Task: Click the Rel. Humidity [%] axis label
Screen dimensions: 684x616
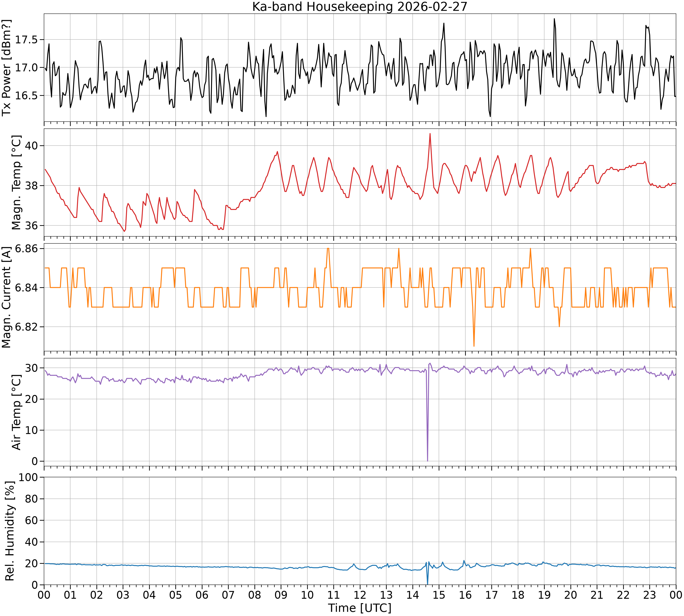Action: [10, 531]
